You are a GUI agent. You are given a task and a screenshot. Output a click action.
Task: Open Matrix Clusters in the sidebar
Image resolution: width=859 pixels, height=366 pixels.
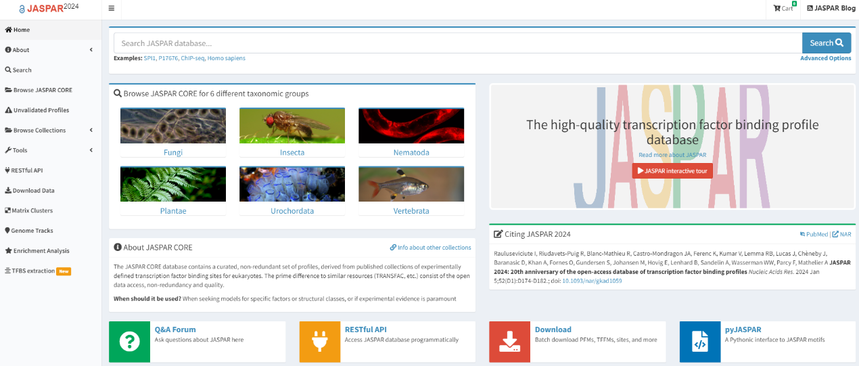(x=50, y=210)
